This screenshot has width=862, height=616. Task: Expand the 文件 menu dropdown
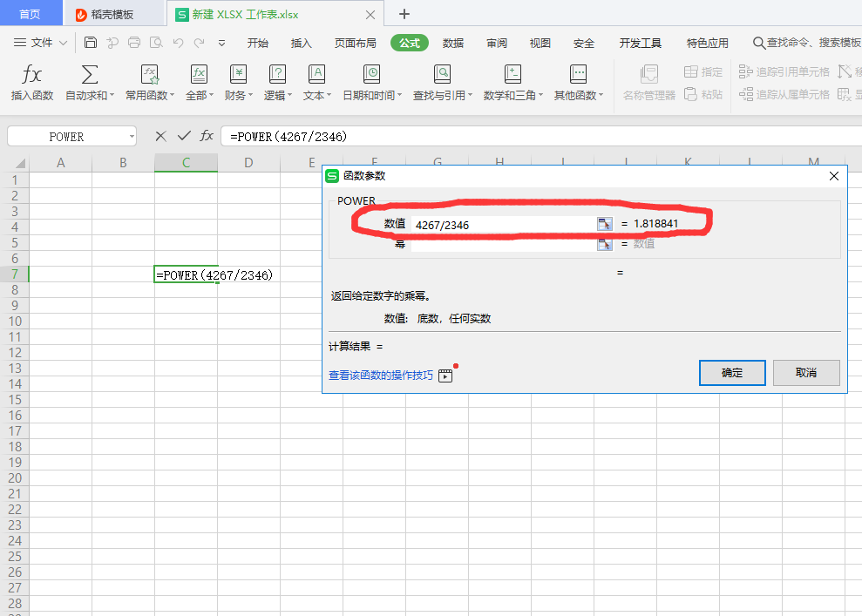[63, 43]
